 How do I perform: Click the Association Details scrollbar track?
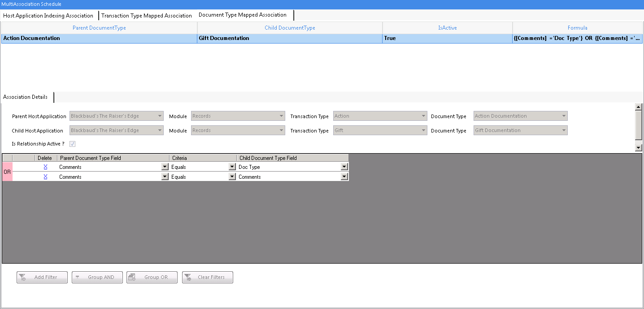[639, 126]
